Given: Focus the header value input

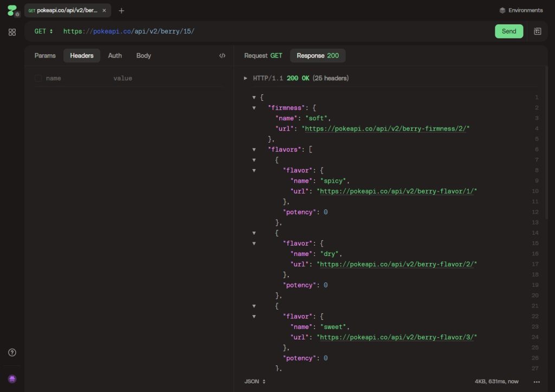Looking at the screenshot, I should [x=168, y=78].
